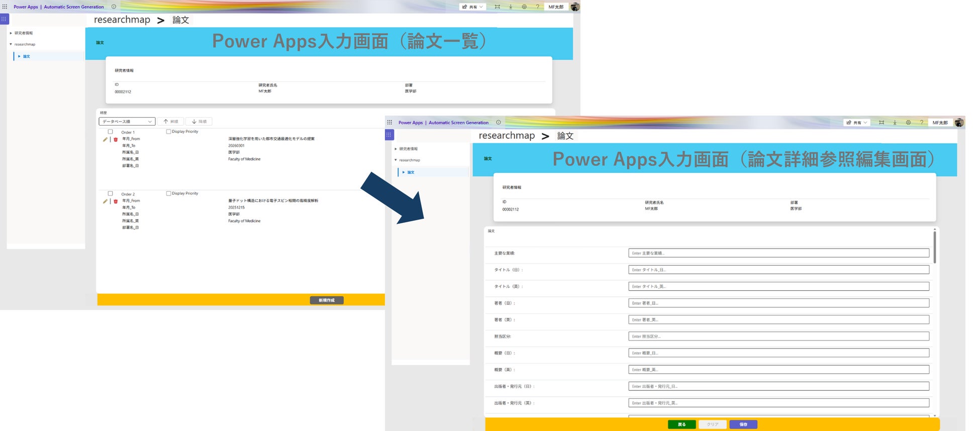
Task: Click the 著者（日） input field
Action: (778, 303)
